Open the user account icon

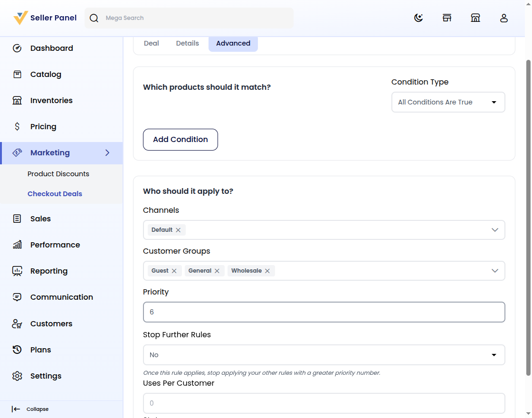pos(504,18)
